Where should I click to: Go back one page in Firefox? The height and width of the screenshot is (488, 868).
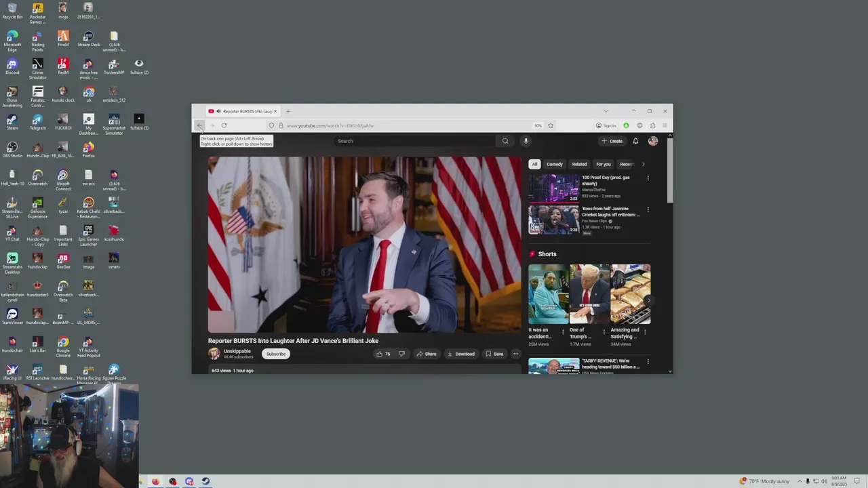[199, 125]
